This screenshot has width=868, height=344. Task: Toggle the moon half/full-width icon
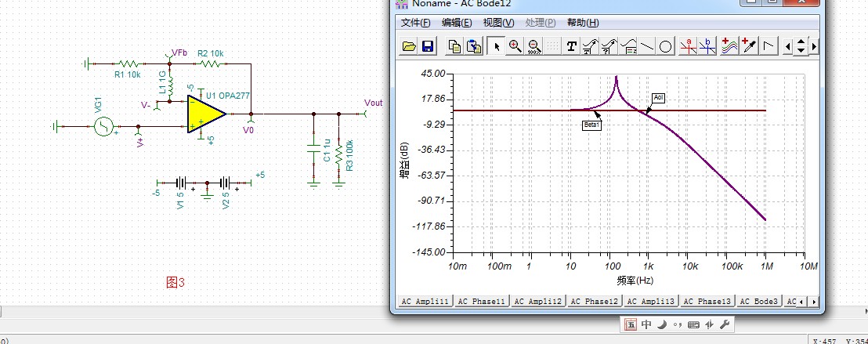point(661,324)
